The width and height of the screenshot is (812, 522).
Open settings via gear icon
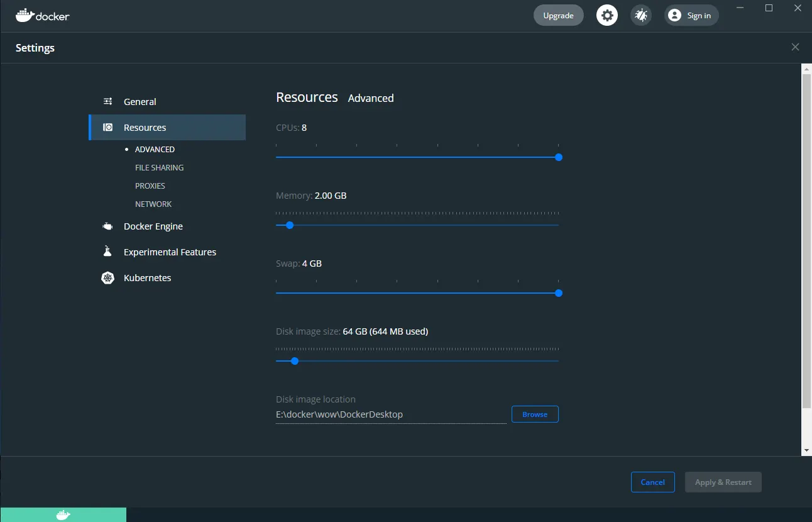click(607, 15)
